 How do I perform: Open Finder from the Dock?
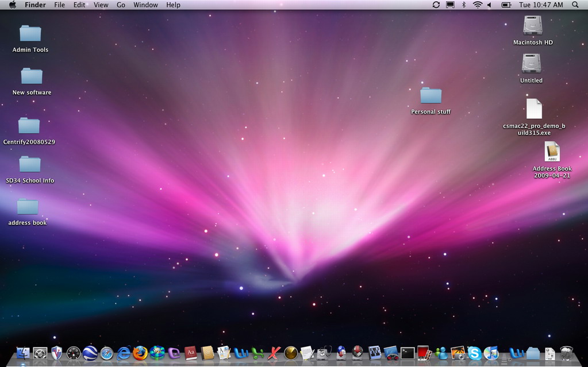(23, 353)
